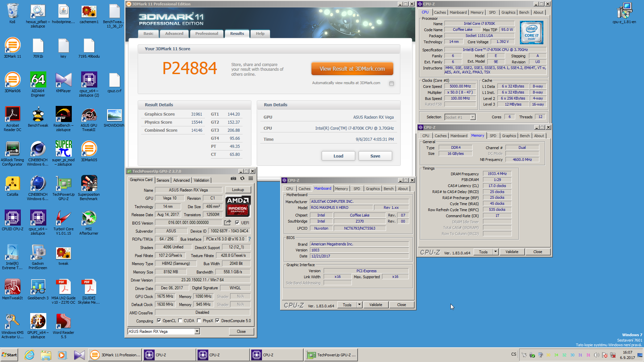Toggle DirectCompute 5.0 checkbox
The height and width of the screenshot is (362, 644).
pyautogui.click(x=217, y=321)
